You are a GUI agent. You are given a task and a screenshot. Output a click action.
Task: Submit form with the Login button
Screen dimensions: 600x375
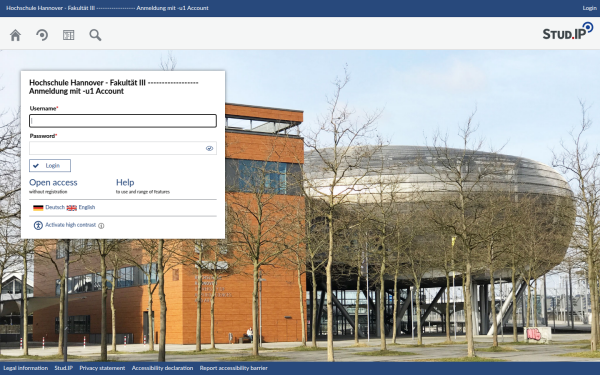[50, 166]
